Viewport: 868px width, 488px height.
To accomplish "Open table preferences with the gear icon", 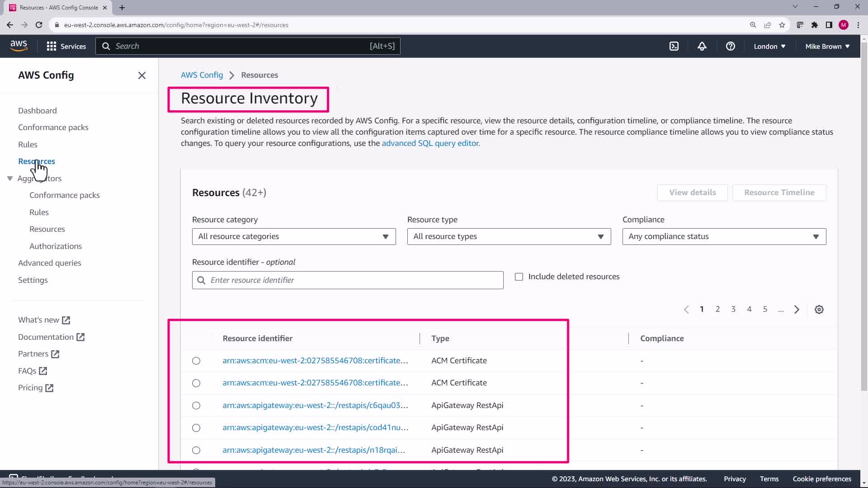I will (819, 310).
